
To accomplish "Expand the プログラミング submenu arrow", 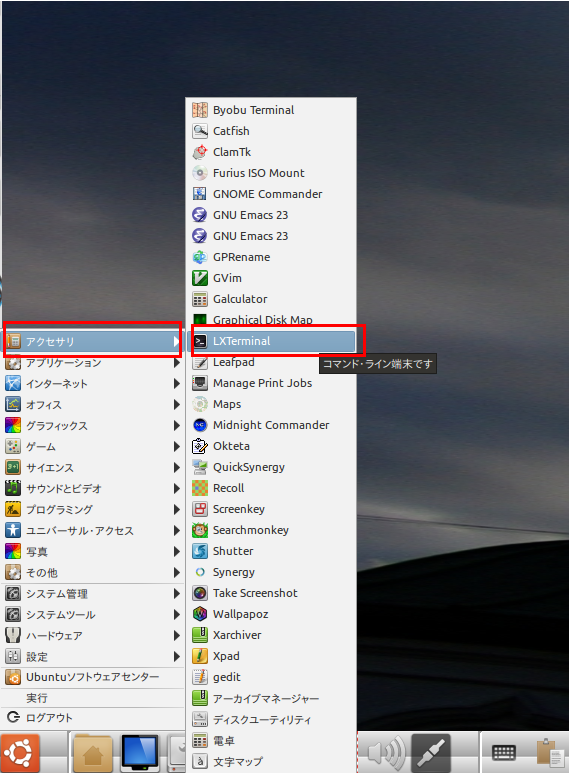I will coord(177,510).
